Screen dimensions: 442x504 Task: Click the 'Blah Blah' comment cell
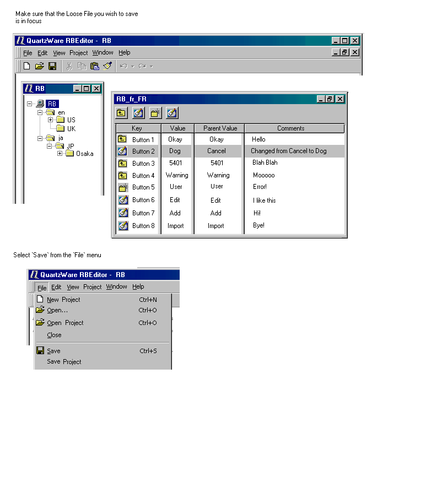tap(265, 162)
